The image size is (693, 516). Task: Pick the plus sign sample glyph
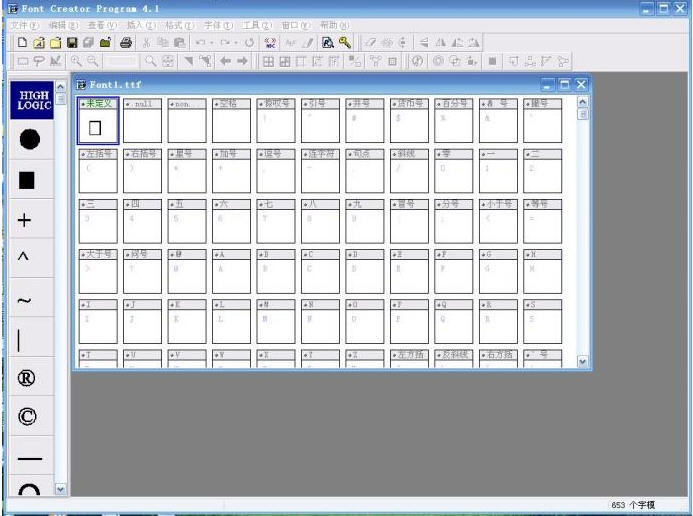pyautogui.click(x=26, y=220)
